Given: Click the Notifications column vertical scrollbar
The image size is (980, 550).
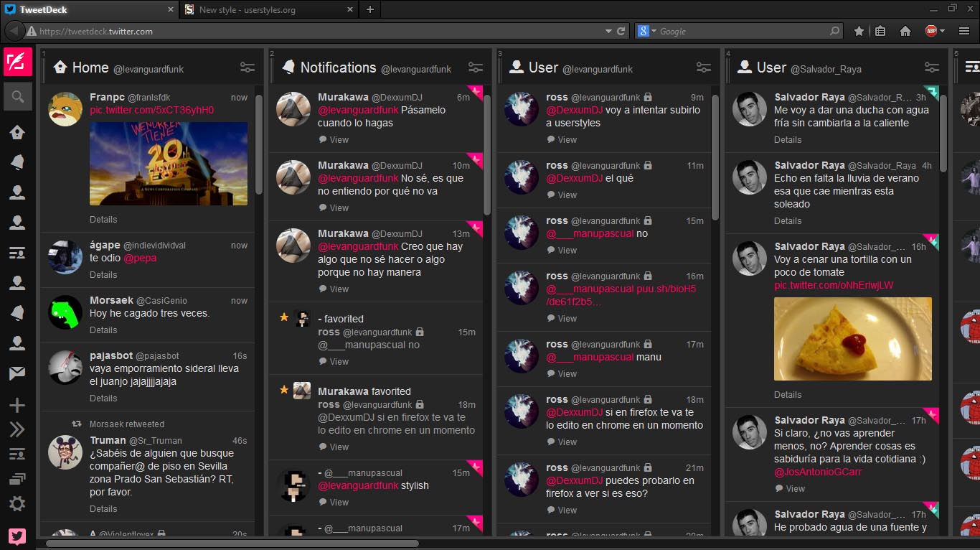Looking at the screenshot, I should point(487,154).
